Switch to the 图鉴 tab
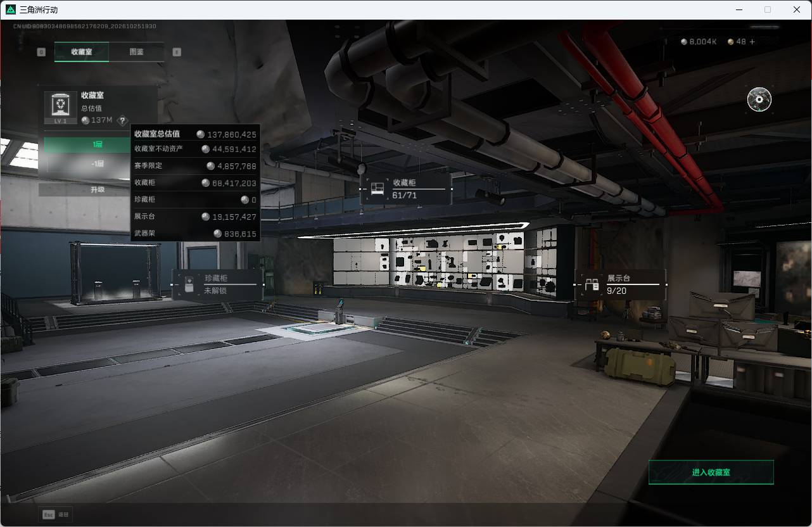Screen dimensions: 812x527 pos(136,52)
